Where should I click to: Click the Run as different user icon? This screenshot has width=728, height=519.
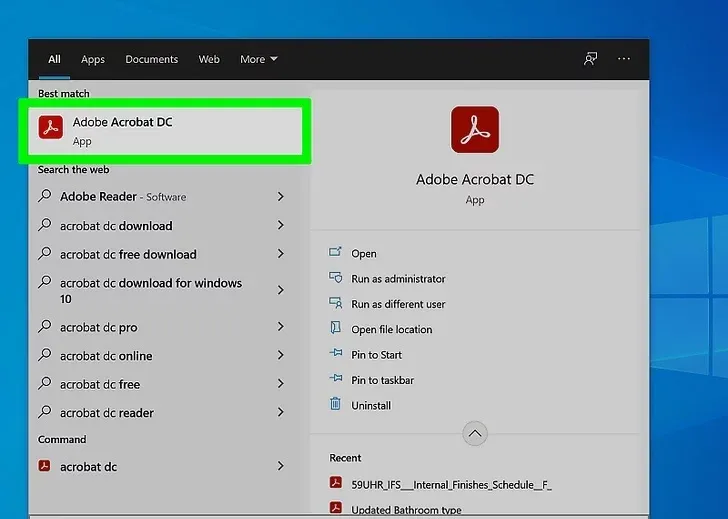point(335,303)
